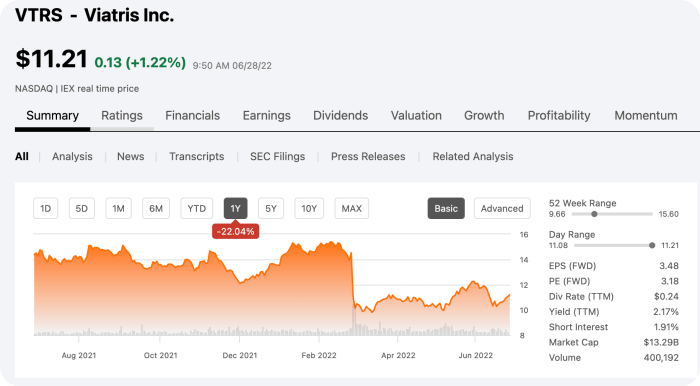
Task: Switch to Advanced chart mode
Action: (502, 208)
